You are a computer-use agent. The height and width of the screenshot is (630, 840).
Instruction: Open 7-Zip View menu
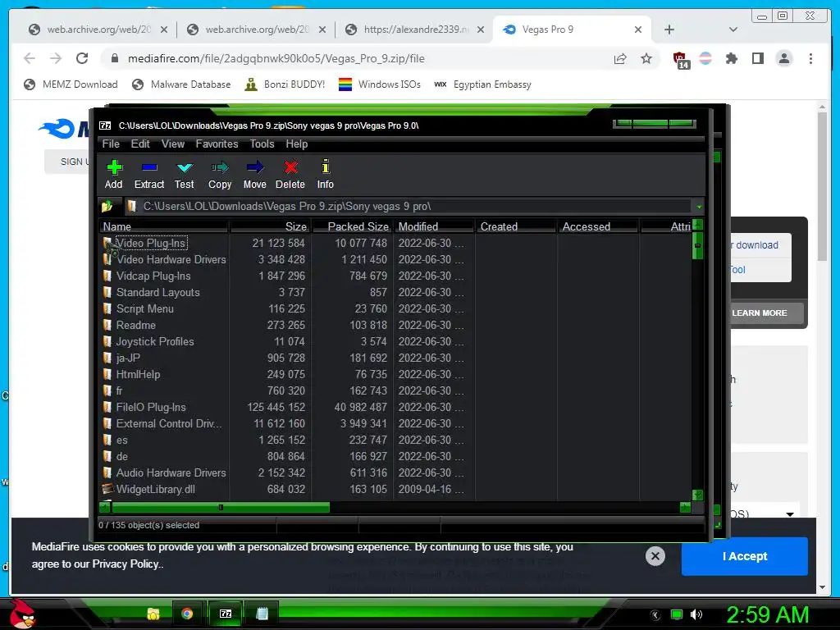click(x=173, y=144)
